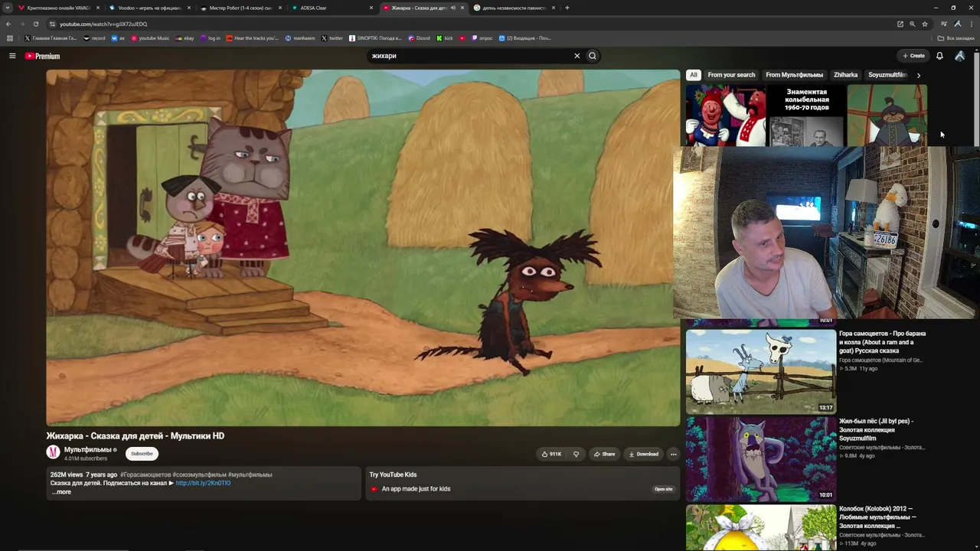
Task: Open the Chrome profile avatar
Action: pyautogui.click(x=958, y=24)
